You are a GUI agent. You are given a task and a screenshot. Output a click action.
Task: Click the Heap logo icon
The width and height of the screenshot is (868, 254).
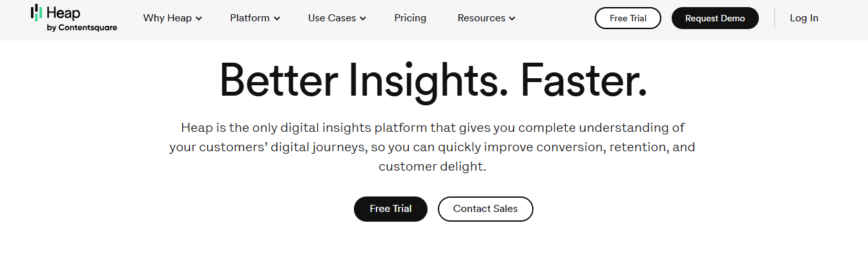(37, 12)
